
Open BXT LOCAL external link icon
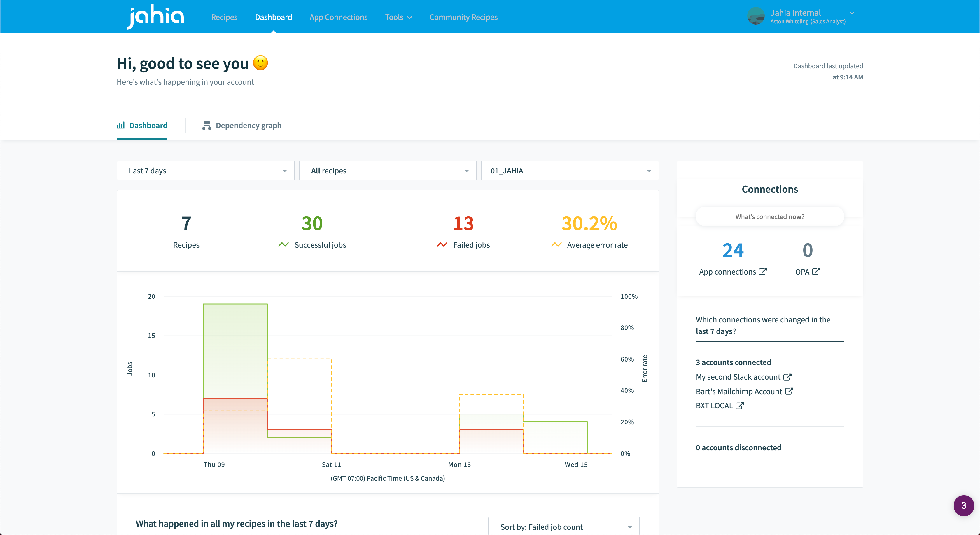(x=739, y=406)
